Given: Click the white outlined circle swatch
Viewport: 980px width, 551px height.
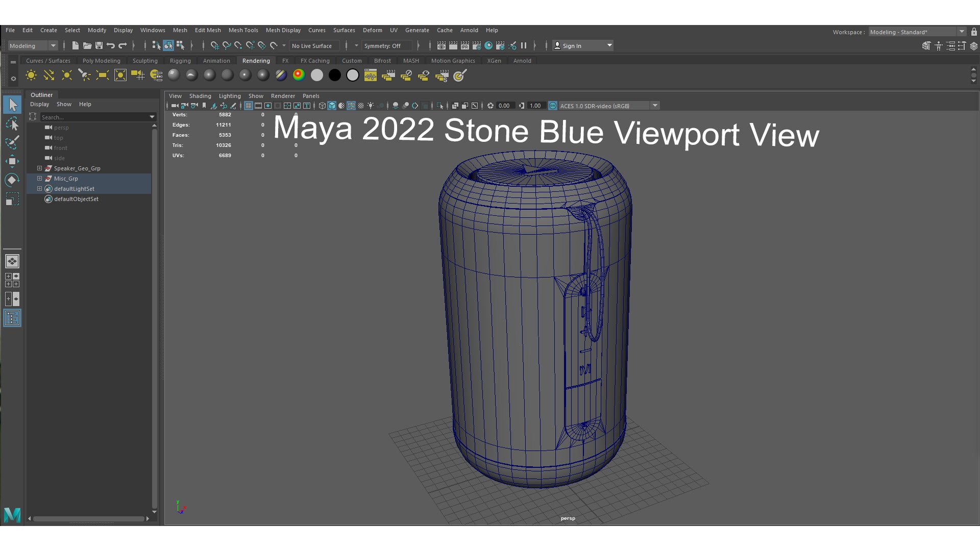Looking at the screenshot, I should click(353, 75).
